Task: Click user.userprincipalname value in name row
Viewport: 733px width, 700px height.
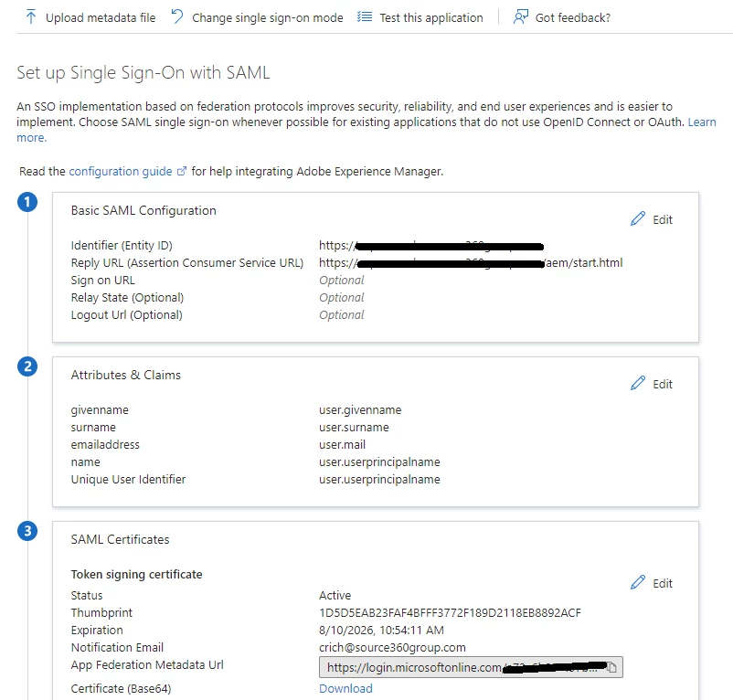Action: (379, 461)
